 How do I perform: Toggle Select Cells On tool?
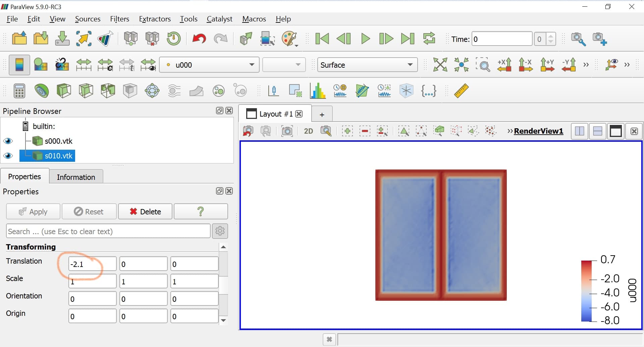(404, 131)
